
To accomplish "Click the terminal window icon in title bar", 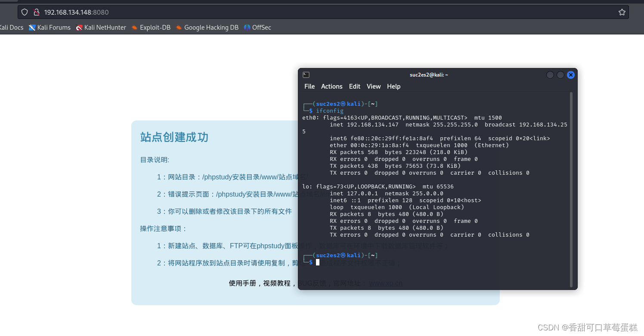I will 306,75.
